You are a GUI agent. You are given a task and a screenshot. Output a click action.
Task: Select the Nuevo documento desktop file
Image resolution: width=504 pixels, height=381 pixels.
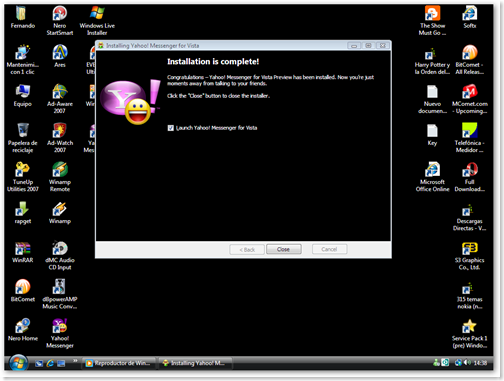click(x=432, y=99)
